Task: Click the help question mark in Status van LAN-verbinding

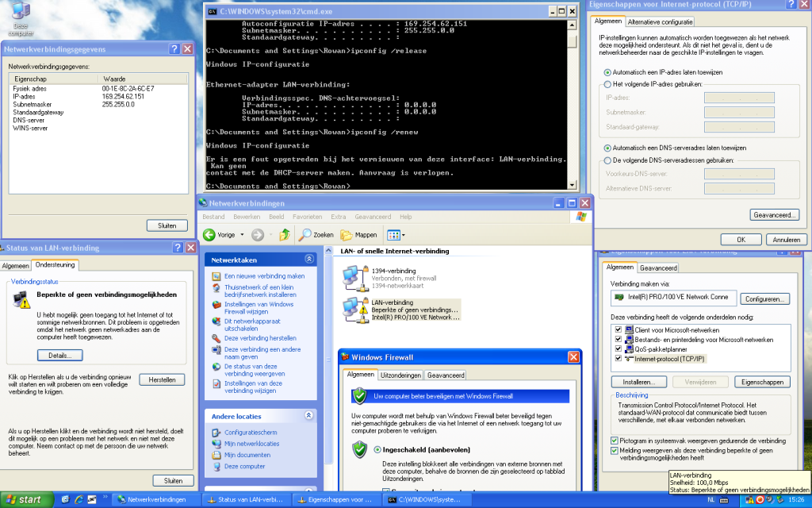Action: [x=178, y=248]
